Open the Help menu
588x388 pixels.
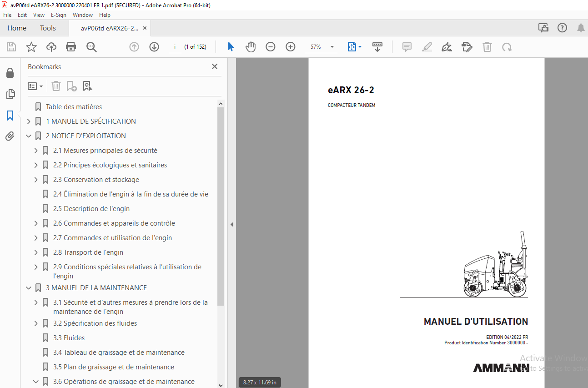click(105, 15)
